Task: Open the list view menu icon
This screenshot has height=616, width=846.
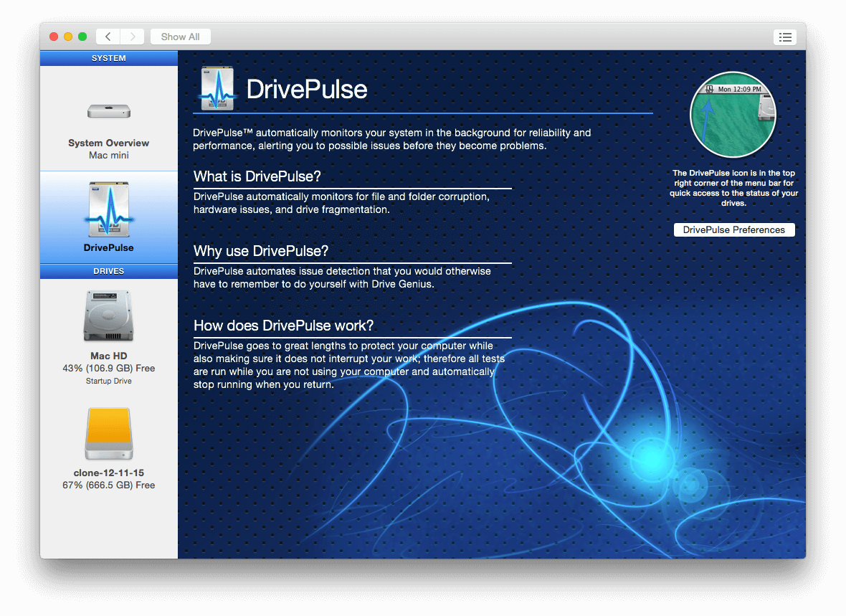Action: tap(785, 37)
